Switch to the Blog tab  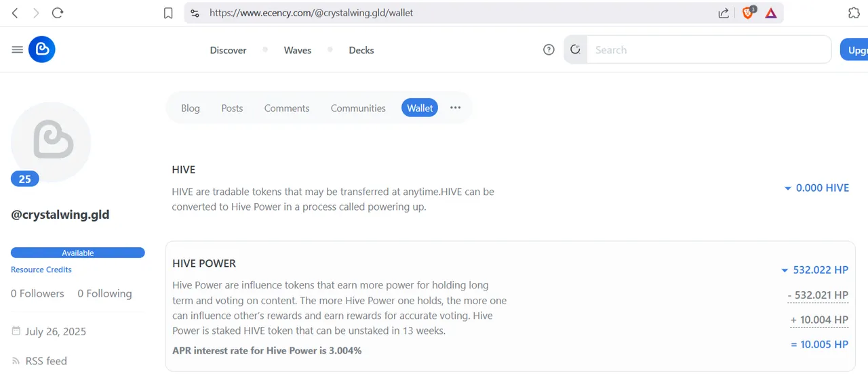(191, 108)
